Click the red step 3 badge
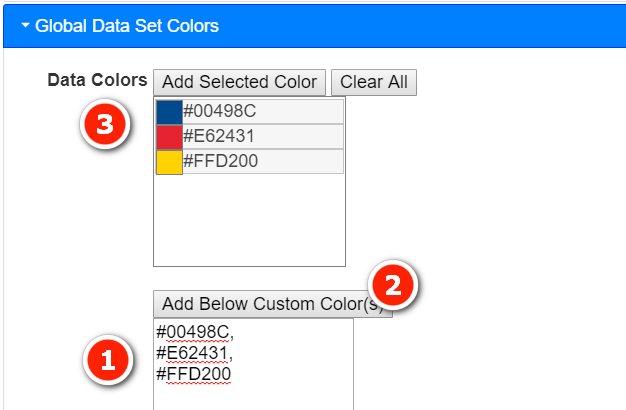Viewport: 626px width, 410px height. (105, 124)
